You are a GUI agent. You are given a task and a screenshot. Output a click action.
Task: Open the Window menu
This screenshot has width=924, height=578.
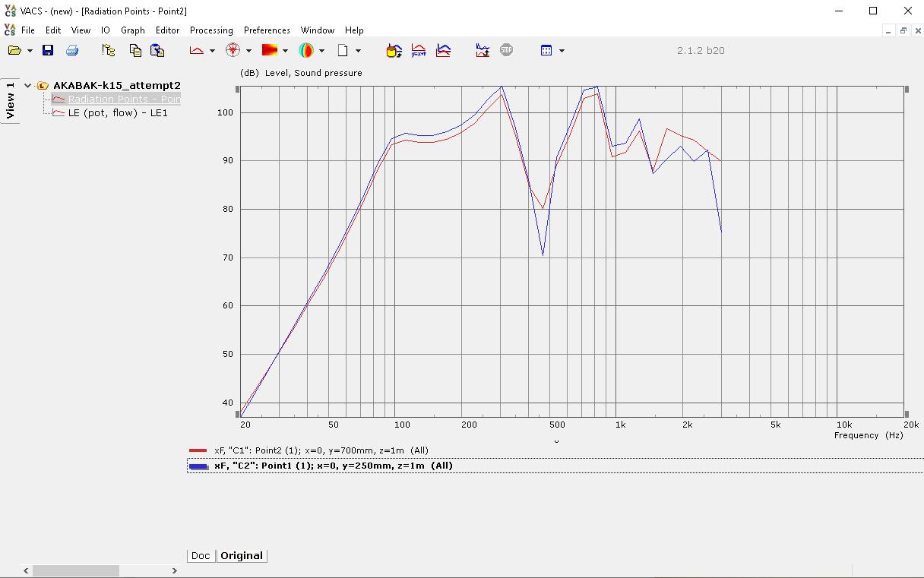point(318,30)
